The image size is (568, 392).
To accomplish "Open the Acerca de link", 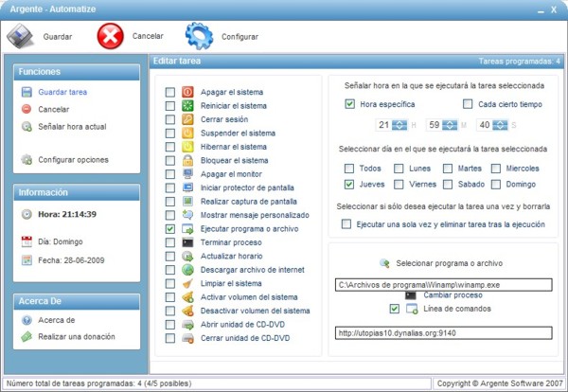I will [57, 320].
